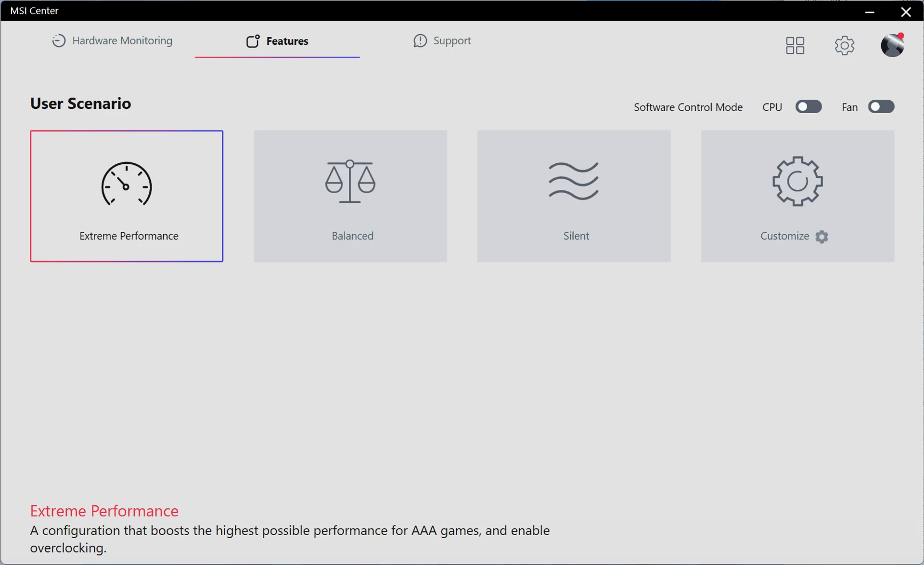Click the CPU label text
This screenshot has width=924, height=565.
pos(772,107)
